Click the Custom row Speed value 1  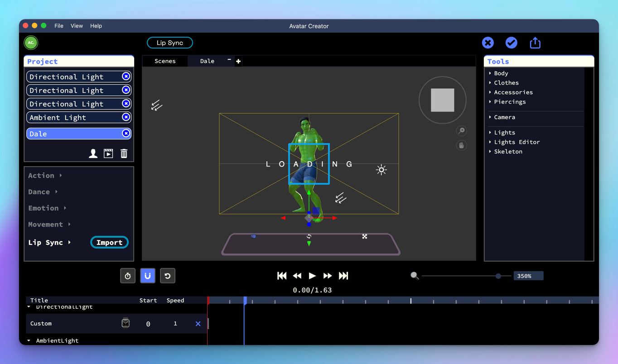coord(175,324)
